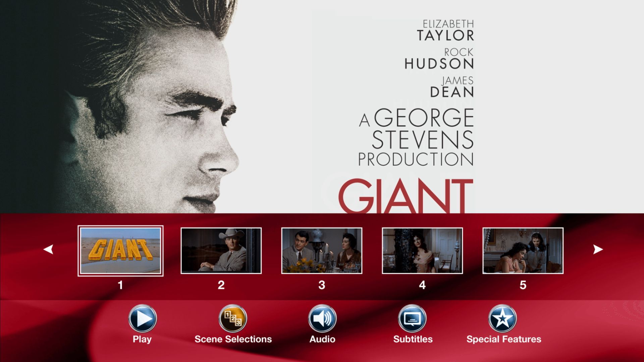
Task: Click the number 5 scene label
Action: click(x=523, y=285)
